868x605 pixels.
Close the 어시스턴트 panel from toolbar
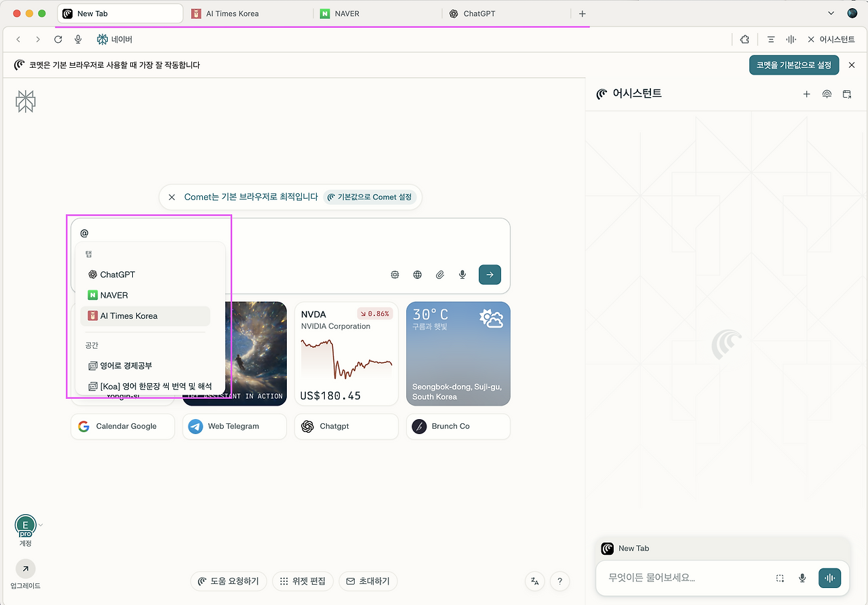pyautogui.click(x=831, y=39)
